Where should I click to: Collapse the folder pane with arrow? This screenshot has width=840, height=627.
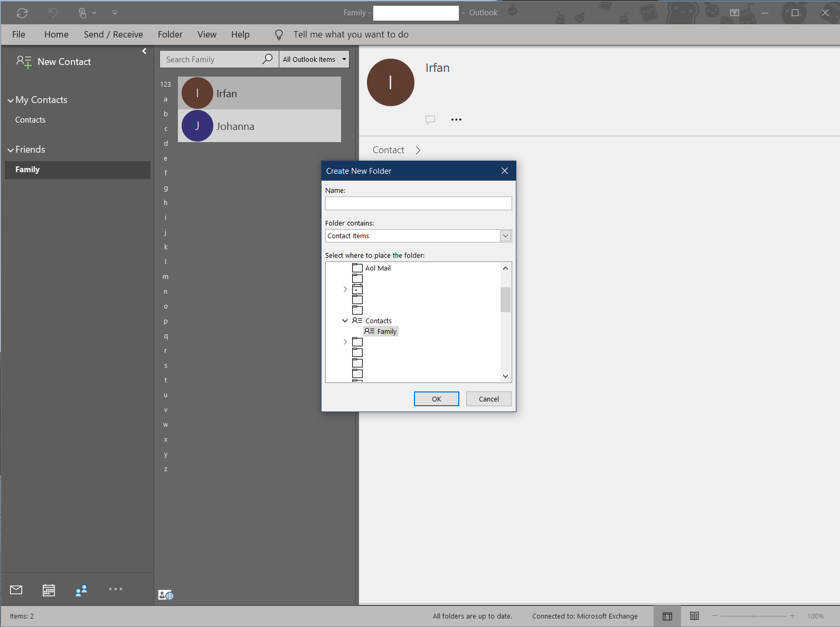(144, 51)
